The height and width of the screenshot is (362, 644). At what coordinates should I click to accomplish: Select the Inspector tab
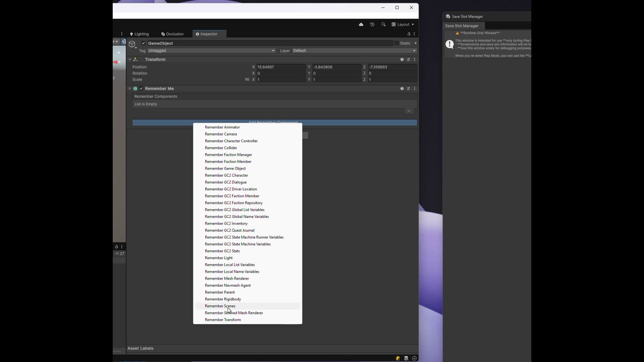(209, 34)
